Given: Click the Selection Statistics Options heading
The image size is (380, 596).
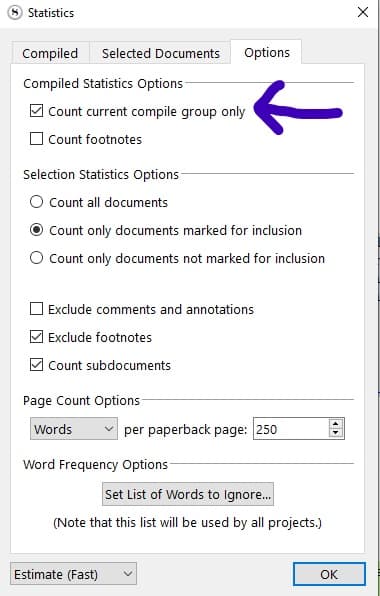Looking at the screenshot, I should tap(101, 174).
